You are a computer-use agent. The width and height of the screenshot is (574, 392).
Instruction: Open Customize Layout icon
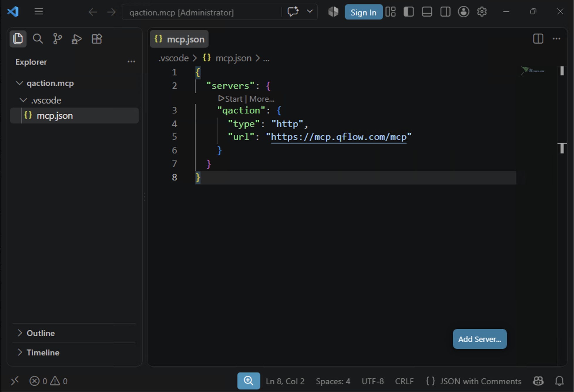click(390, 12)
